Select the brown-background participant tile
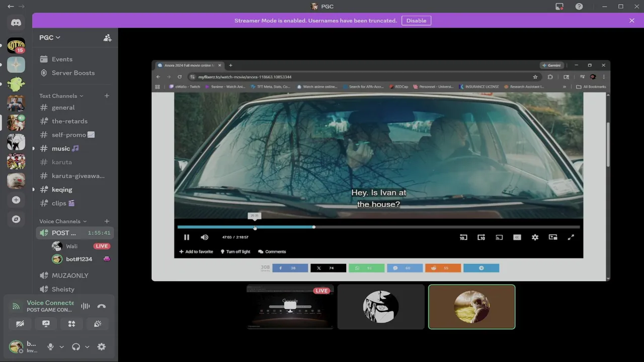 tap(471, 307)
